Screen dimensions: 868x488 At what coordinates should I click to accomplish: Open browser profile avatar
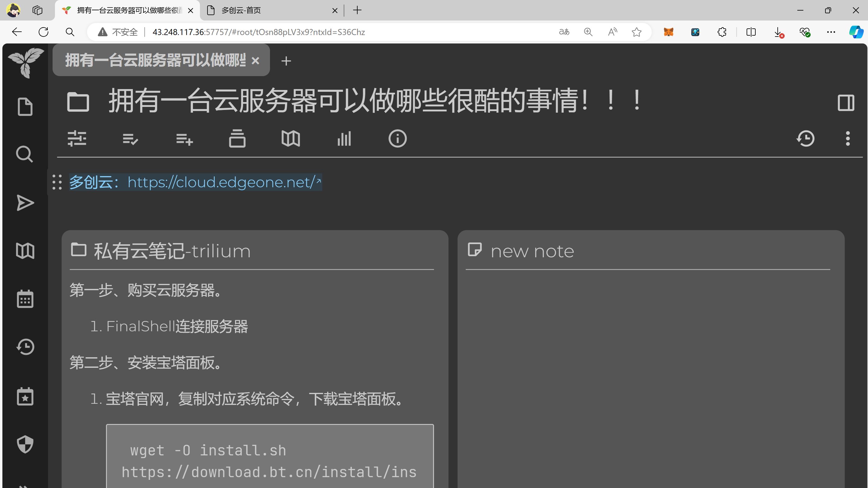coord(14,10)
